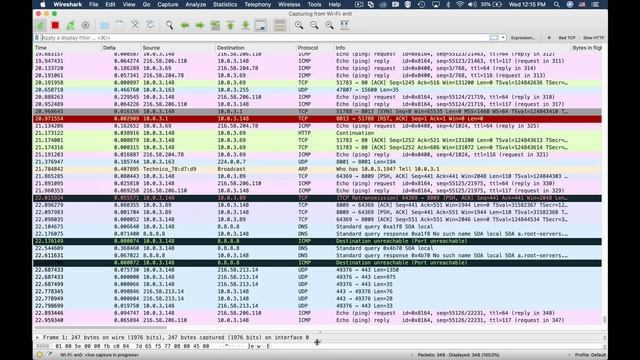Select the HTTP Continuation packet row
The height and width of the screenshot is (360, 640).
317,133
